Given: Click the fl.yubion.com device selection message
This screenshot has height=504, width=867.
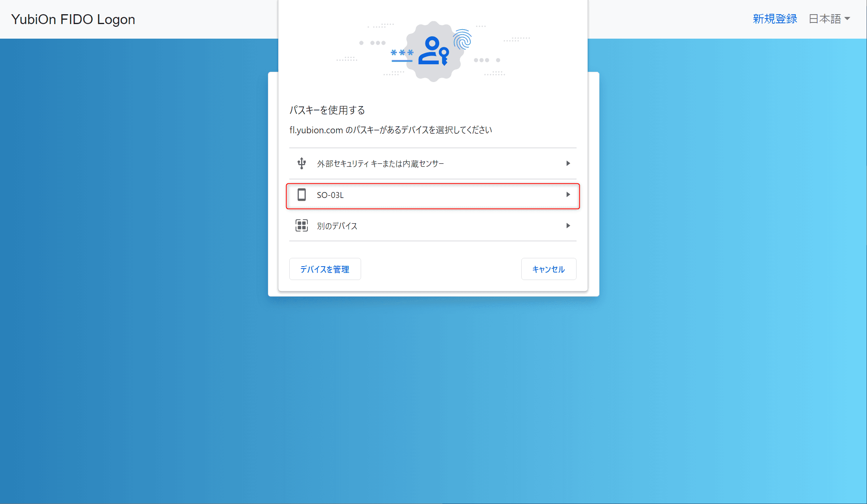Looking at the screenshot, I should [391, 130].
